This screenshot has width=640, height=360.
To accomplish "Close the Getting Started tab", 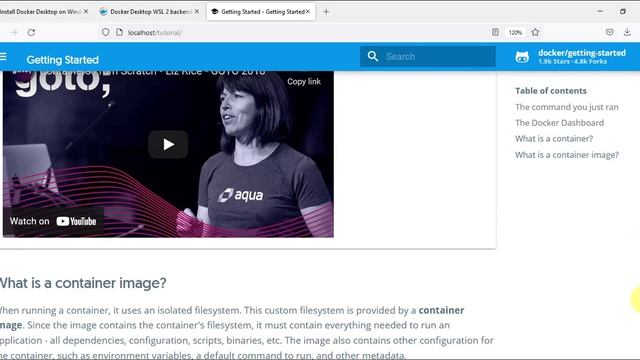I will pos(308,12).
